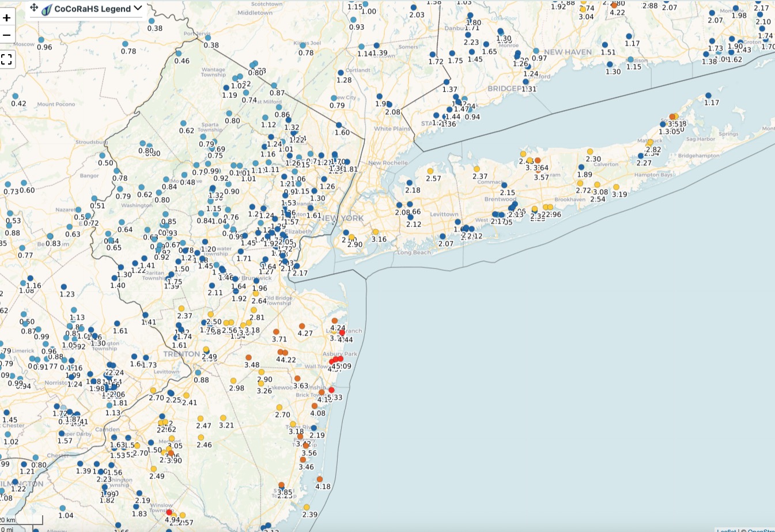Screen dimensions: 775x532
Task: Select the 0.42 marker near Mount Pocono
Action: coord(15,96)
